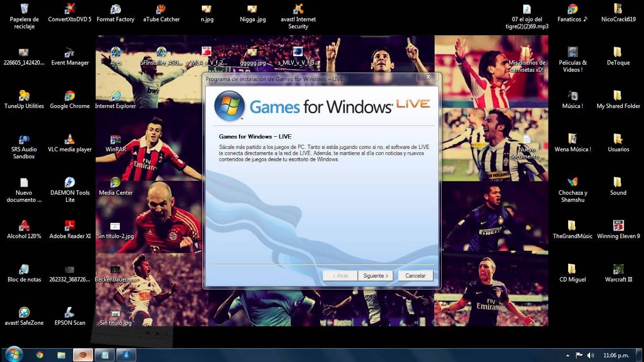Select the Sin título.jpg file

[116, 317]
